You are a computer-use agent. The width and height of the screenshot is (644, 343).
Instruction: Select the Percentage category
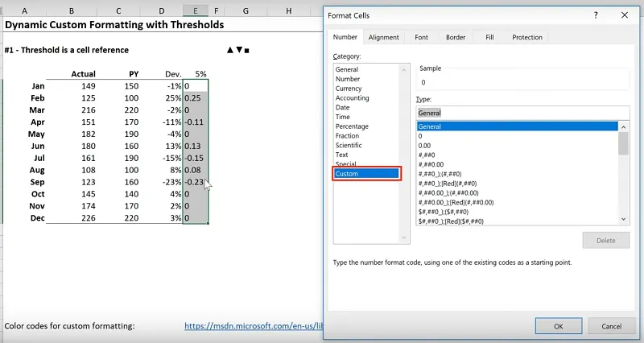click(x=352, y=126)
